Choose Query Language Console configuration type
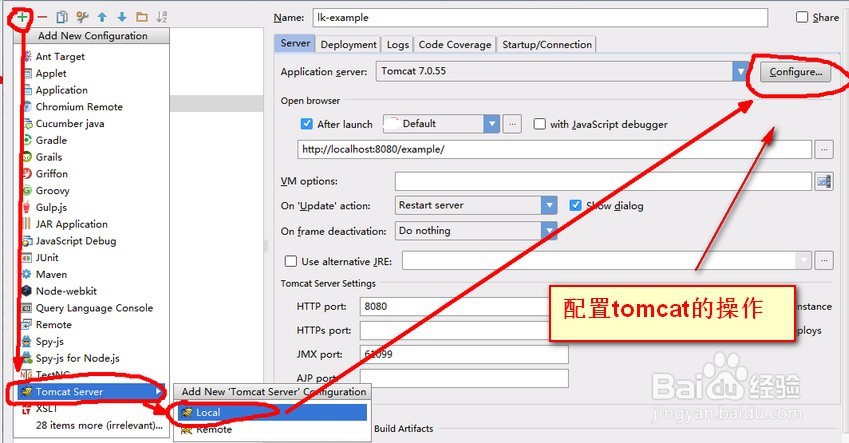This screenshot has width=849, height=443. 94,308
